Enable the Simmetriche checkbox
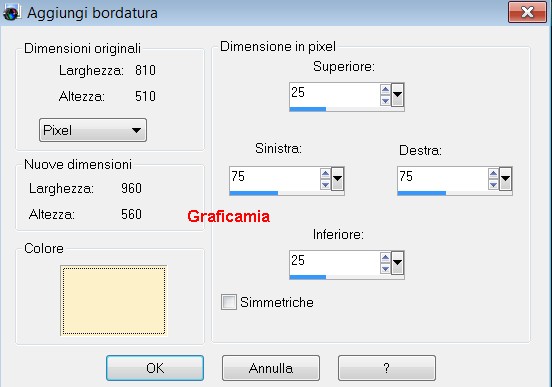 click(229, 302)
